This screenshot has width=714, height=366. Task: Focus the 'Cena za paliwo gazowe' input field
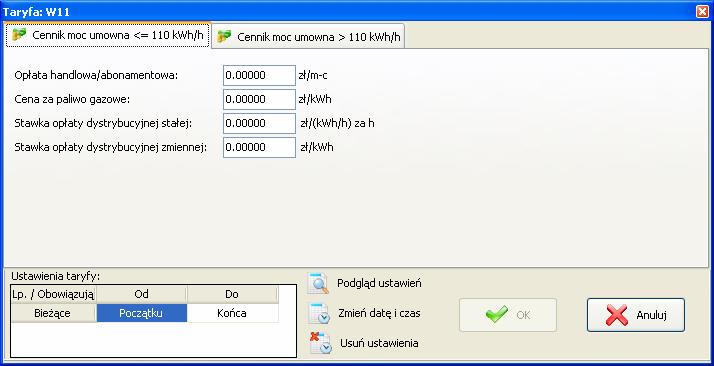(x=259, y=99)
